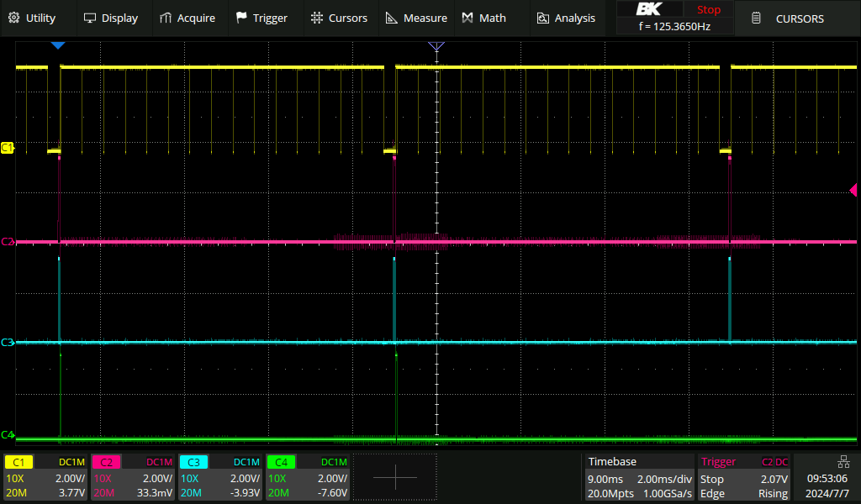
Task: Click the C3 20M bandwidth limit label
Action: 191,493
